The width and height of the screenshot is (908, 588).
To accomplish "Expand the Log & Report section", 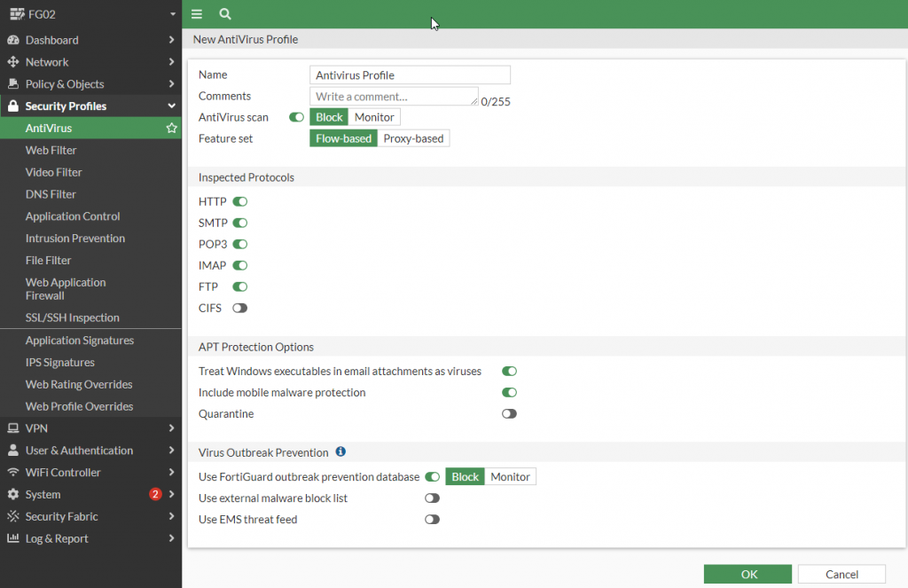I will pos(90,538).
